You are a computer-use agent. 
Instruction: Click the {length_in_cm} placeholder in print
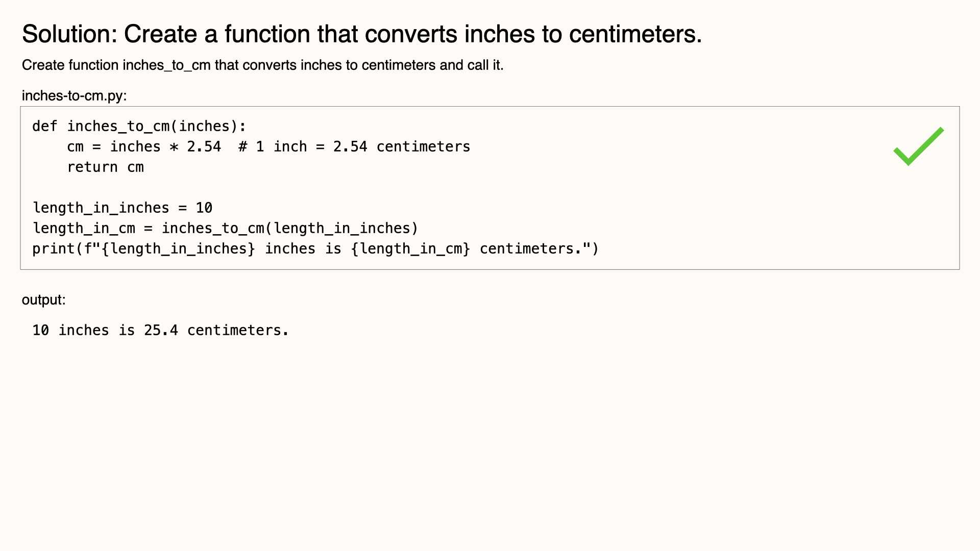pyautogui.click(x=410, y=249)
